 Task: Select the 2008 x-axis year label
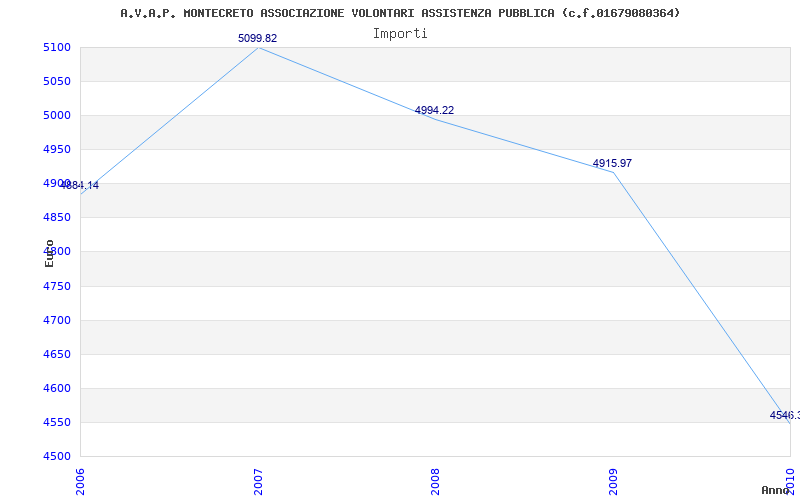pos(435,482)
